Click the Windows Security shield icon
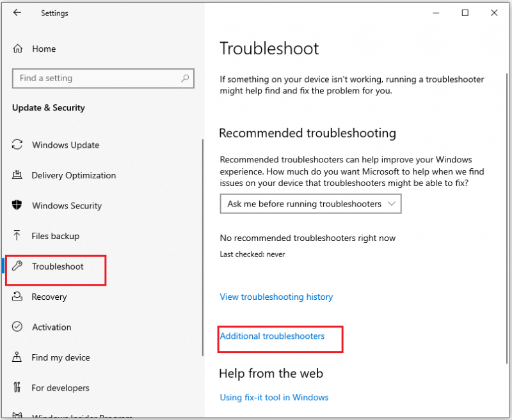This screenshot has height=420, width=512. click(17, 205)
